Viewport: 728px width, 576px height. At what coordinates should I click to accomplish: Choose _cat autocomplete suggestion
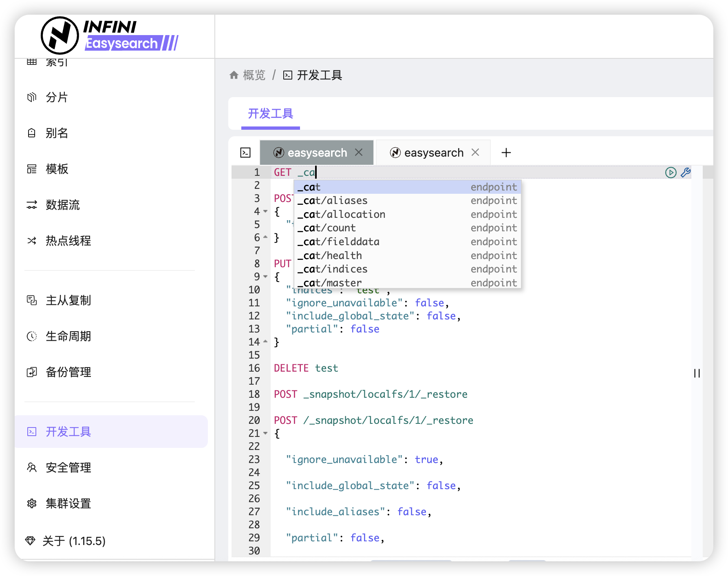point(407,187)
